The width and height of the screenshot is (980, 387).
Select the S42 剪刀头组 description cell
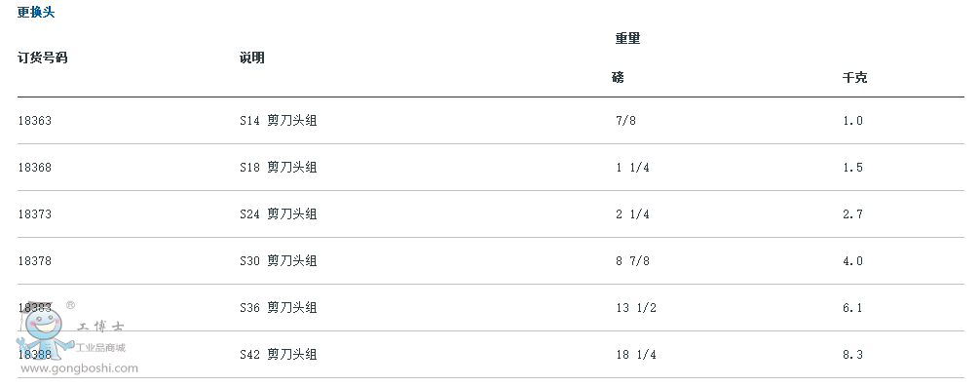click(279, 355)
